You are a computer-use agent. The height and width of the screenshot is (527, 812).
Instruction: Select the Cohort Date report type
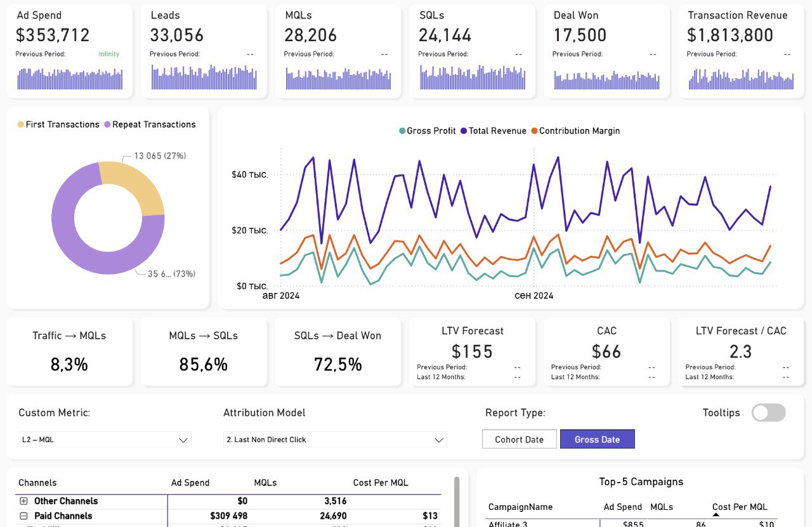[520, 439]
